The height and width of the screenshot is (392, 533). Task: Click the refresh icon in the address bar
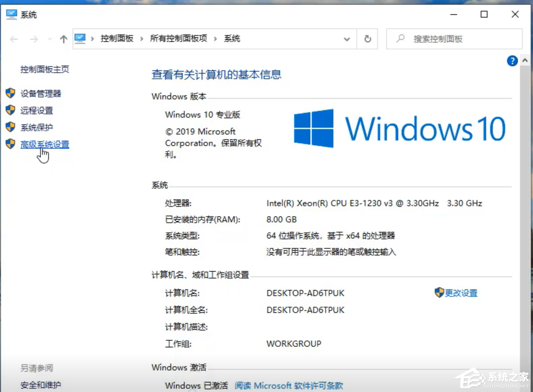[367, 39]
